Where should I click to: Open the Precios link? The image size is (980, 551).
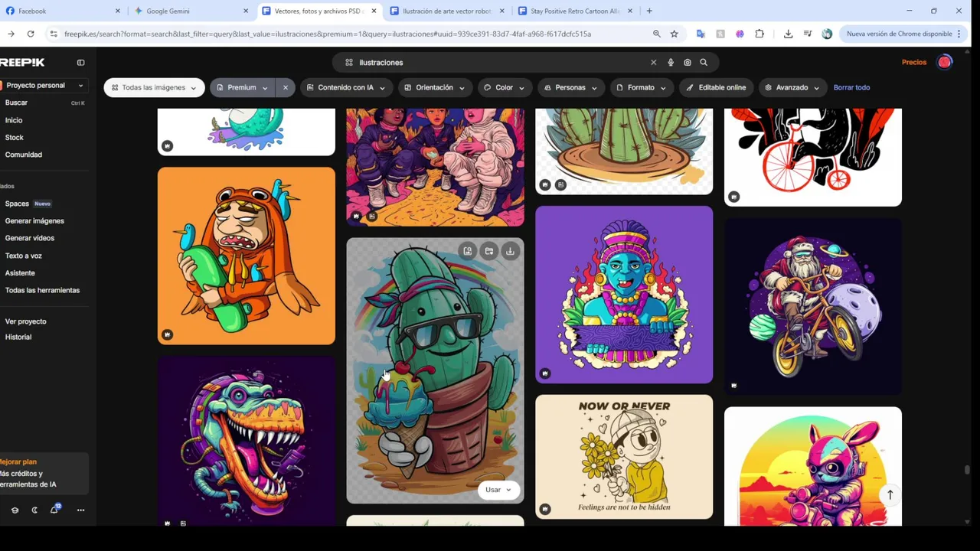(x=914, y=62)
